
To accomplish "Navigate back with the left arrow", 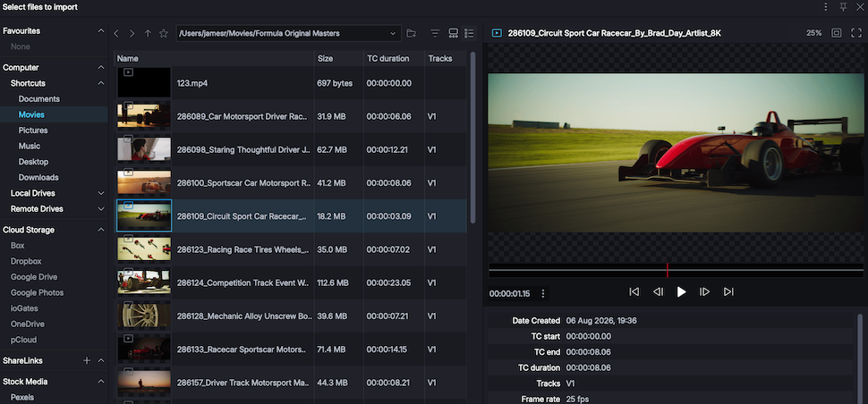I will 116,34.
